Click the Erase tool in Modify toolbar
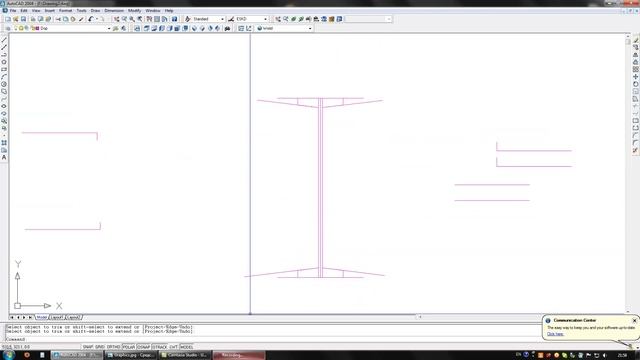This screenshot has height=360, width=640. 636,40
